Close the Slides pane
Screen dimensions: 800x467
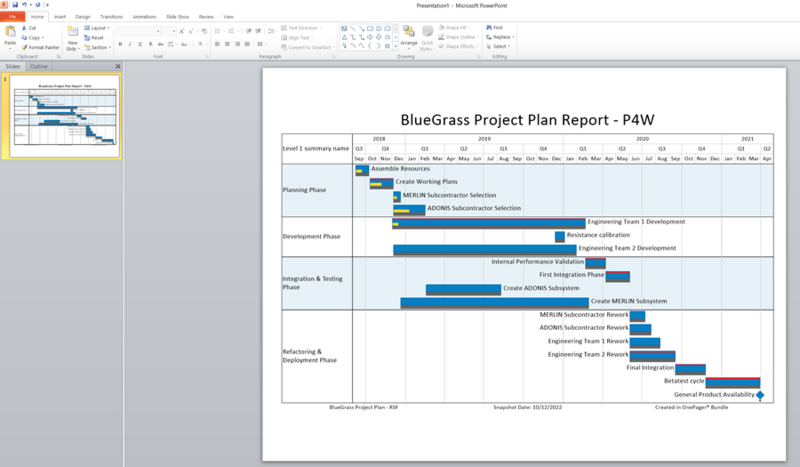coord(118,66)
